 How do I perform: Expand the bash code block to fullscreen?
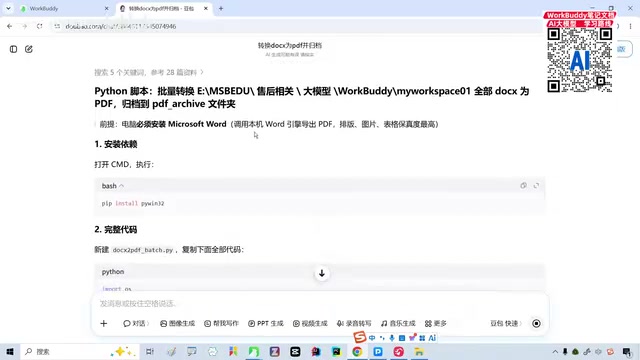click(536, 186)
